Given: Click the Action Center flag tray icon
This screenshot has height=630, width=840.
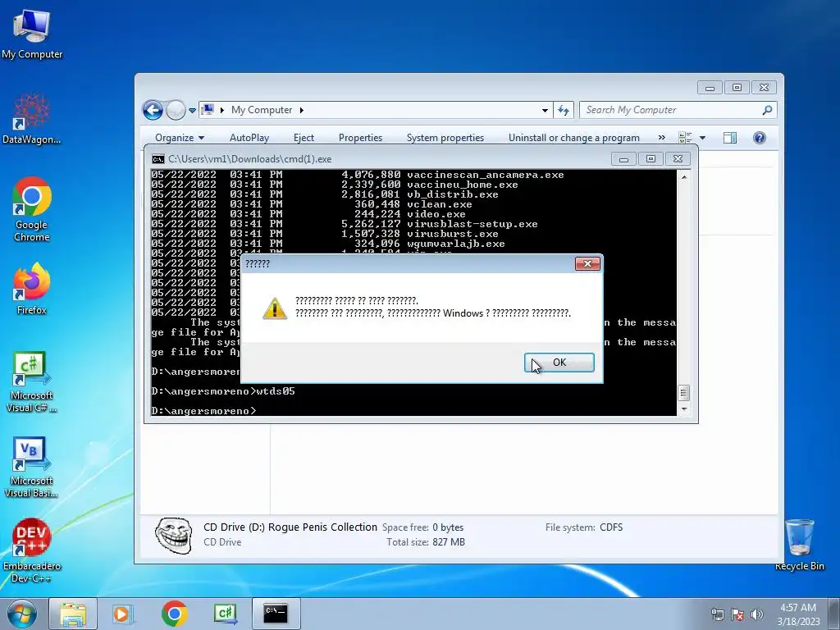Looking at the screenshot, I should click(737, 614).
